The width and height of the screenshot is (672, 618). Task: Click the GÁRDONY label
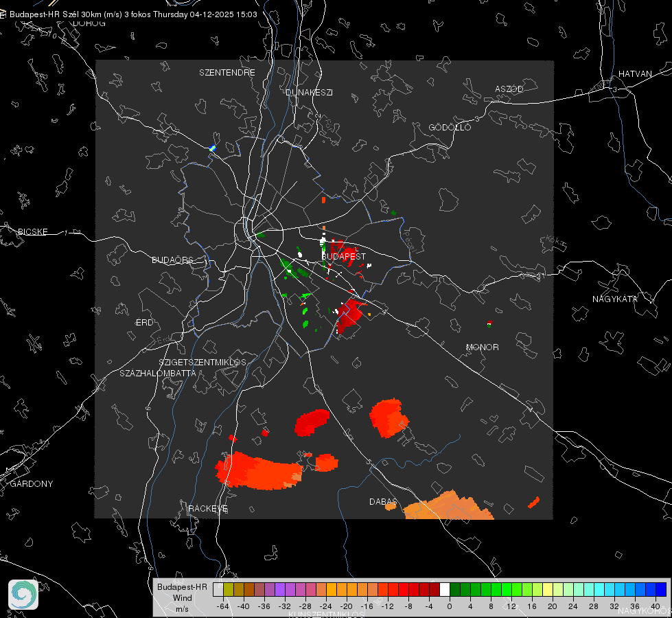[32, 484]
